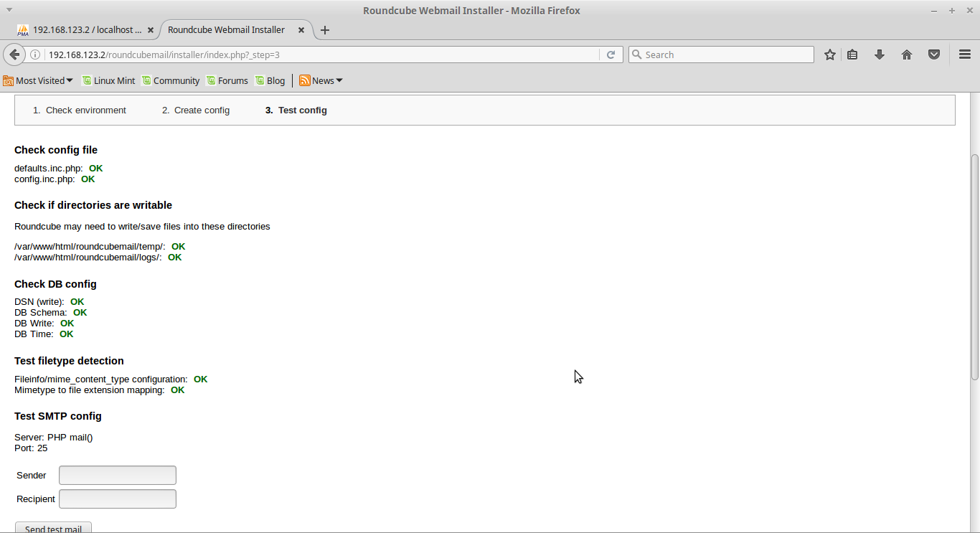Click the config.inc.php line

tap(55, 179)
